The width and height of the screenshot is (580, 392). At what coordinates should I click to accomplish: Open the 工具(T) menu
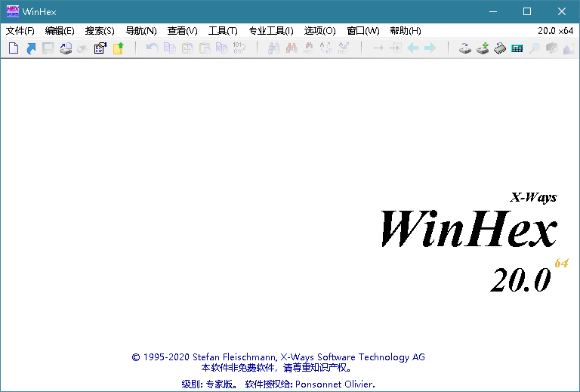(223, 31)
